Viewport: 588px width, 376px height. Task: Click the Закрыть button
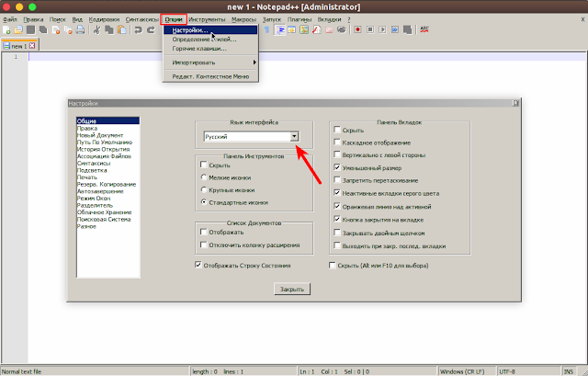tap(292, 289)
